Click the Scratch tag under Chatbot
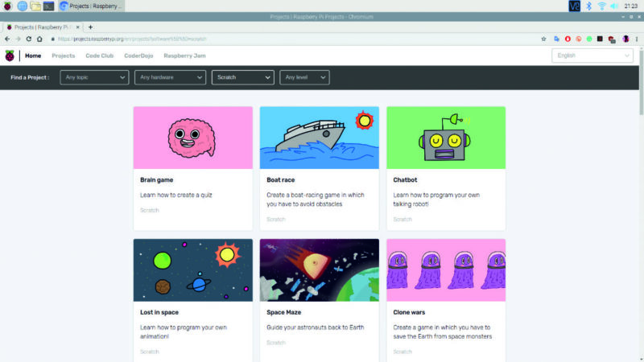Viewport: 644px width, 362px height. (402, 219)
